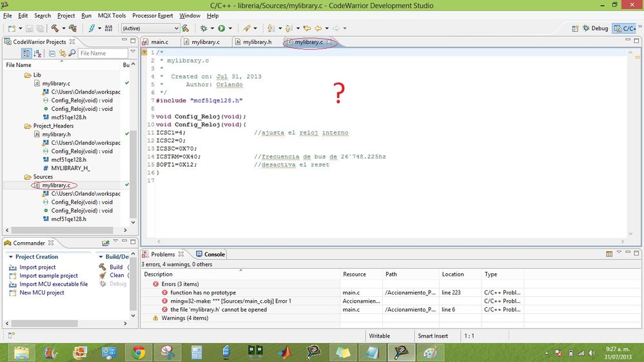The height and width of the screenshot is (362, 644).
Task: Click hammer icon beside the Active combo box
Action: pos(186,28)
